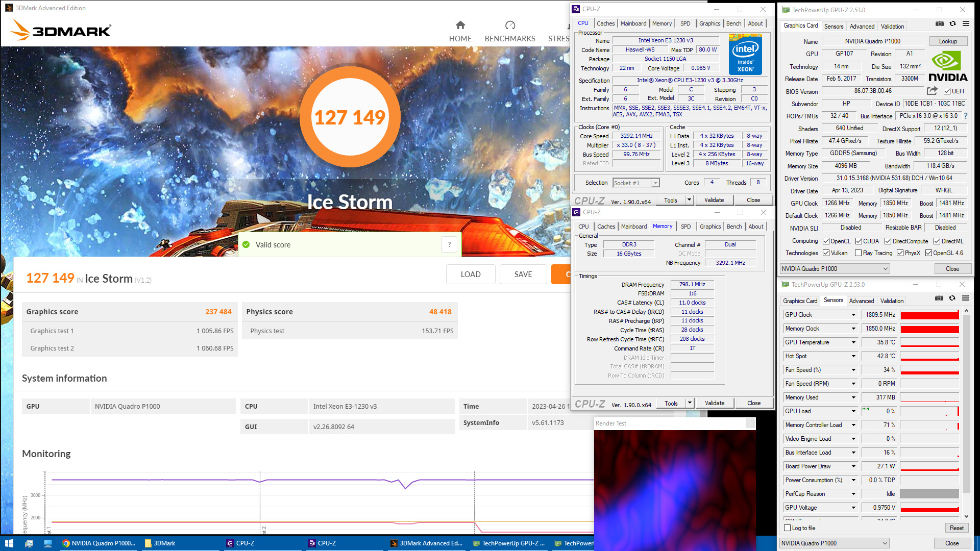Screen dimensions: 980x551
Task: Click the first CPU-Z taskbar item
Action: tap(262, 543)
